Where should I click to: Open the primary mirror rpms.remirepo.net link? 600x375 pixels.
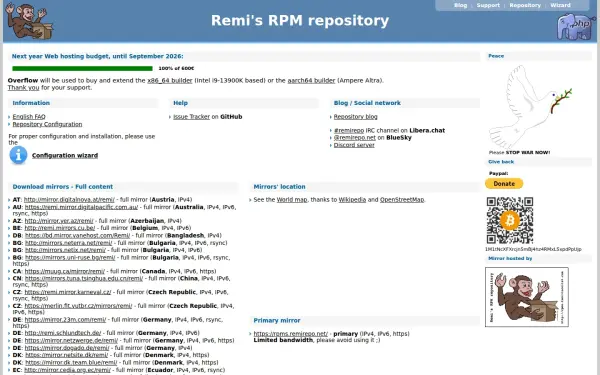[x=290, y=334]
